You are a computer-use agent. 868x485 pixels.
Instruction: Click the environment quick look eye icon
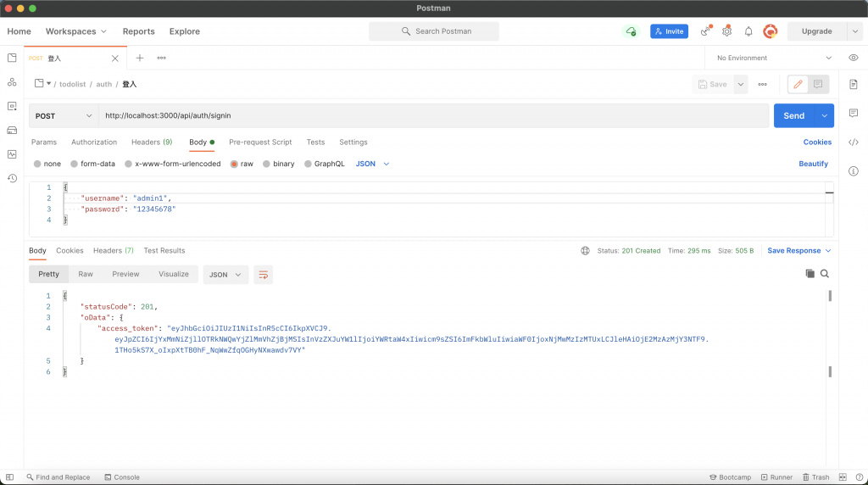coord(853,58)
